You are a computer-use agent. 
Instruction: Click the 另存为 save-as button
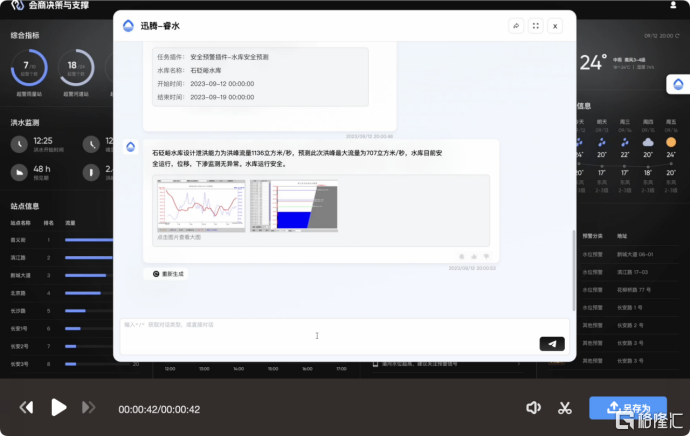click(x=628, y=407)
